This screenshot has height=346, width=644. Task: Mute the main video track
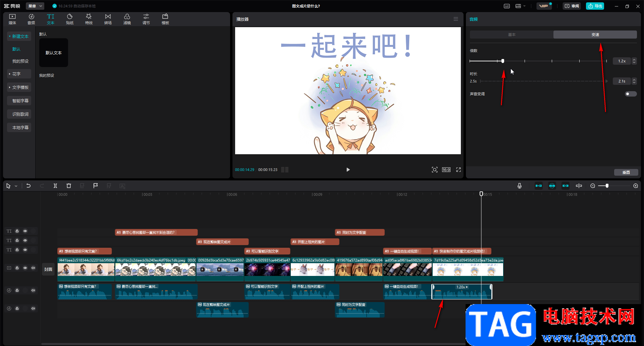tap(33, 268)
